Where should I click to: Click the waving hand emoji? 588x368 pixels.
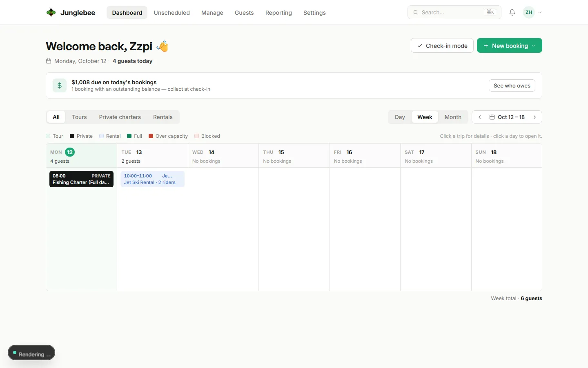click(163, 46)
